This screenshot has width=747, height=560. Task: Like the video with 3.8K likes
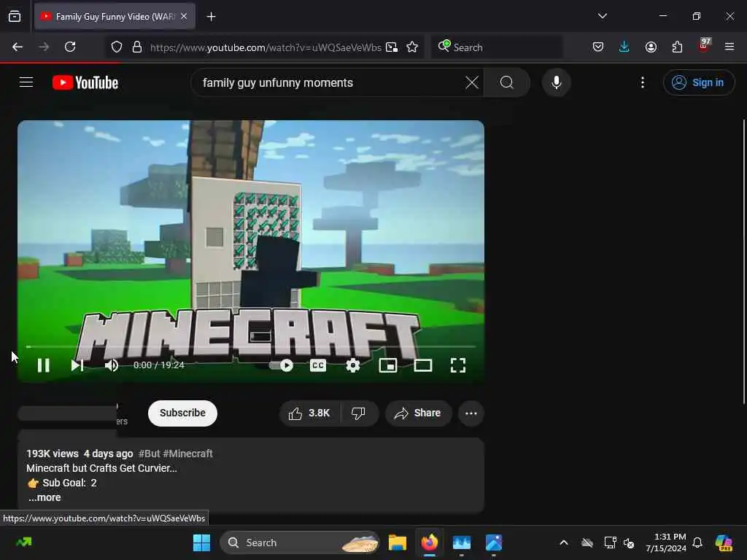coord(309,413)
